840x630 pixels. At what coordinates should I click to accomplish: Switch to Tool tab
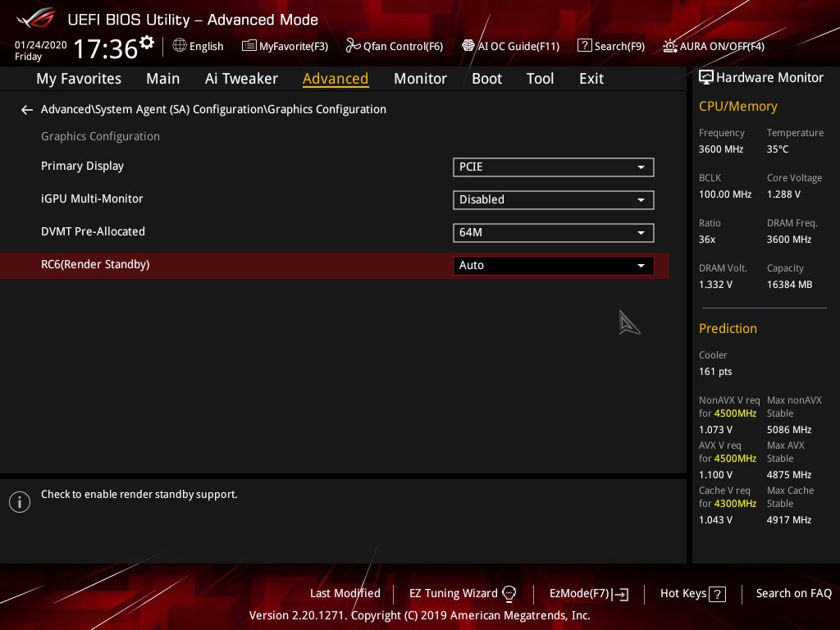point(540,79)
